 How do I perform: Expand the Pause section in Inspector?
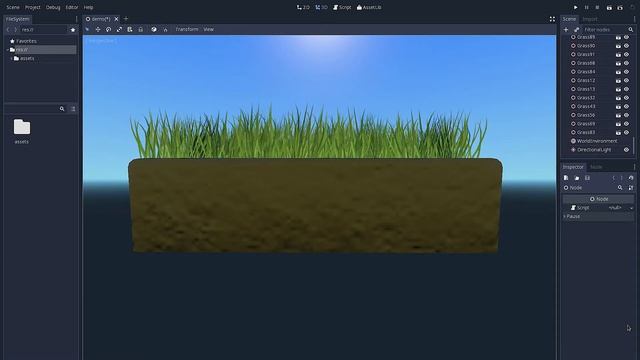coord(598,216)
